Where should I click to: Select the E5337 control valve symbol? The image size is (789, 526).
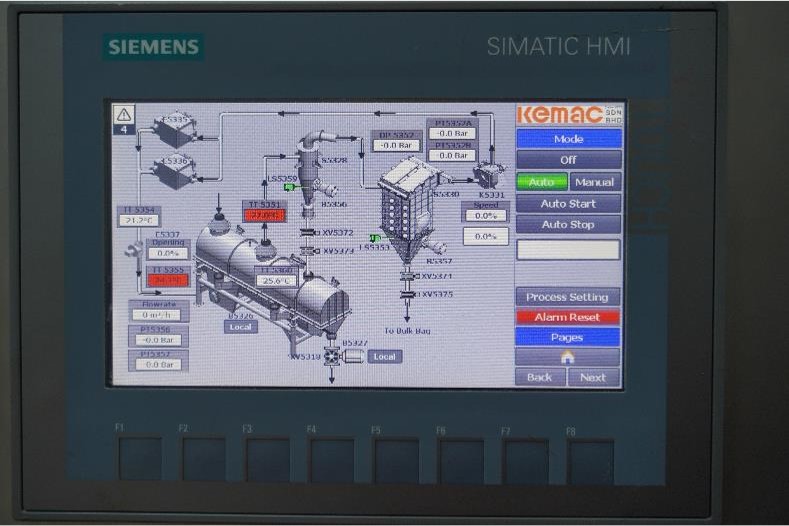(x=134, y=250)
